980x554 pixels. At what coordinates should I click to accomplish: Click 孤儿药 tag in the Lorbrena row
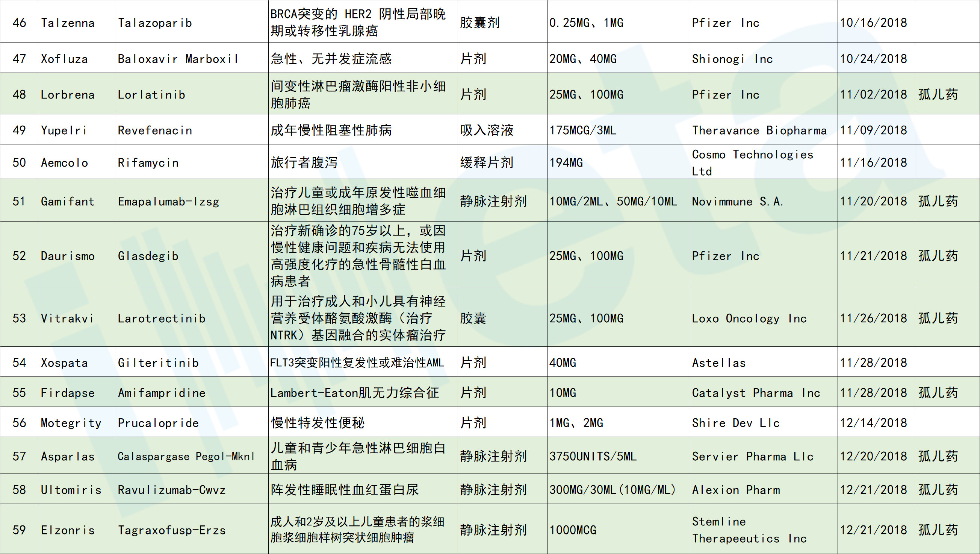pyautogui.click(x=948, y=94)
